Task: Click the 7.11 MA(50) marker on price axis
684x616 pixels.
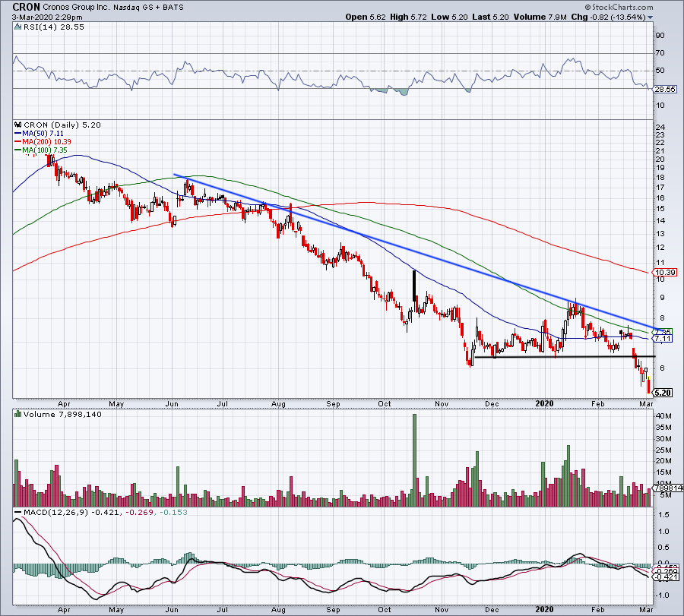Action: click(662, 338)
